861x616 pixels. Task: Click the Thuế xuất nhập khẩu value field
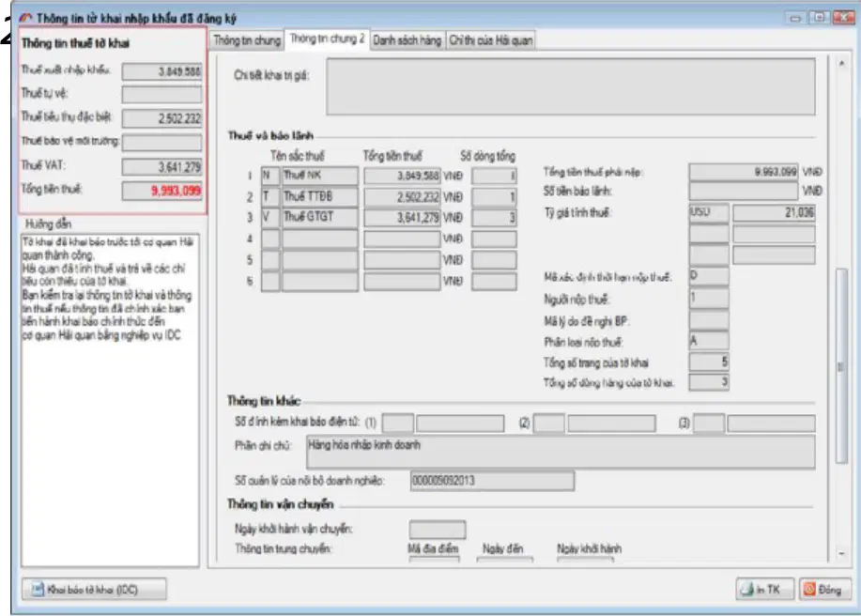[161, 71]
